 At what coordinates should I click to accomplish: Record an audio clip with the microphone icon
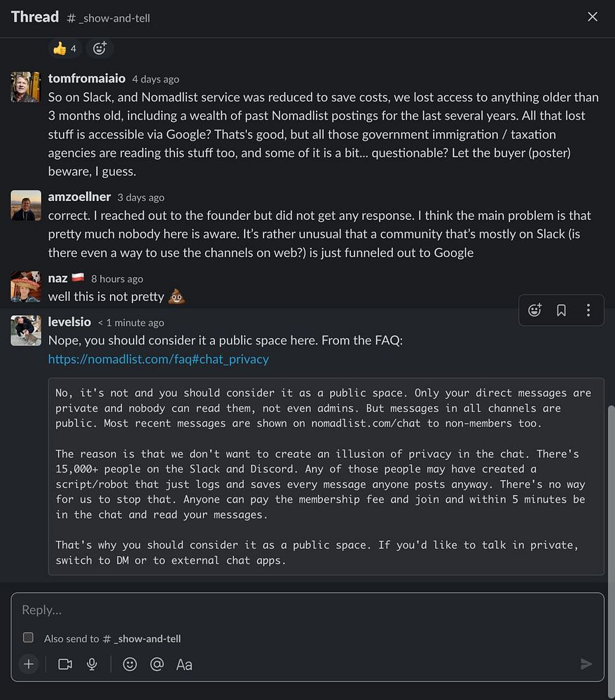point(92,664)
